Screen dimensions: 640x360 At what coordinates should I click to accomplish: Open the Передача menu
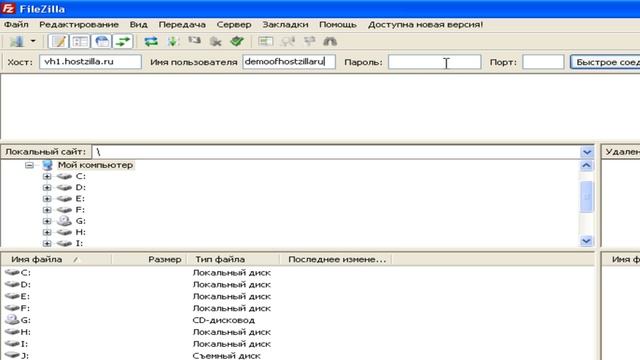click(x=182, y=24)
